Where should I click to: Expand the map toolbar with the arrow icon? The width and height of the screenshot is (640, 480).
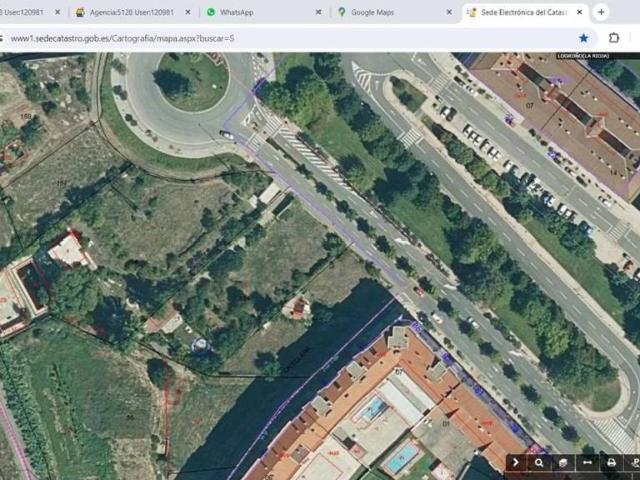tap(516, 463)
